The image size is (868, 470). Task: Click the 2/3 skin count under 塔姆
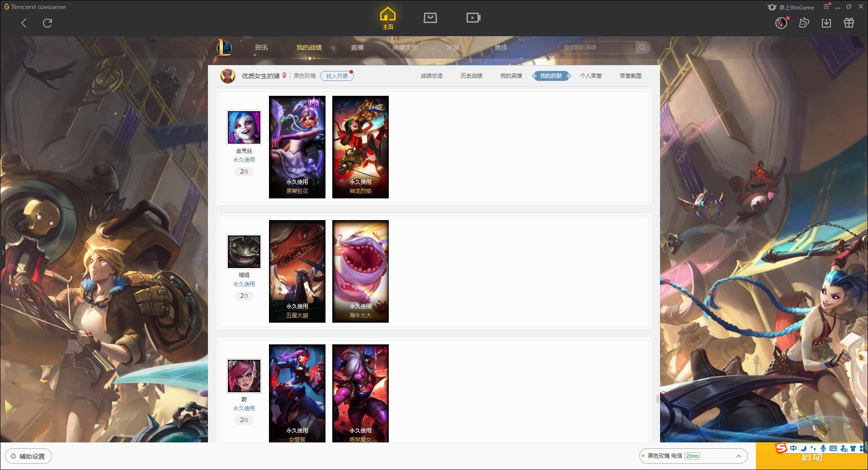point(244,296)
